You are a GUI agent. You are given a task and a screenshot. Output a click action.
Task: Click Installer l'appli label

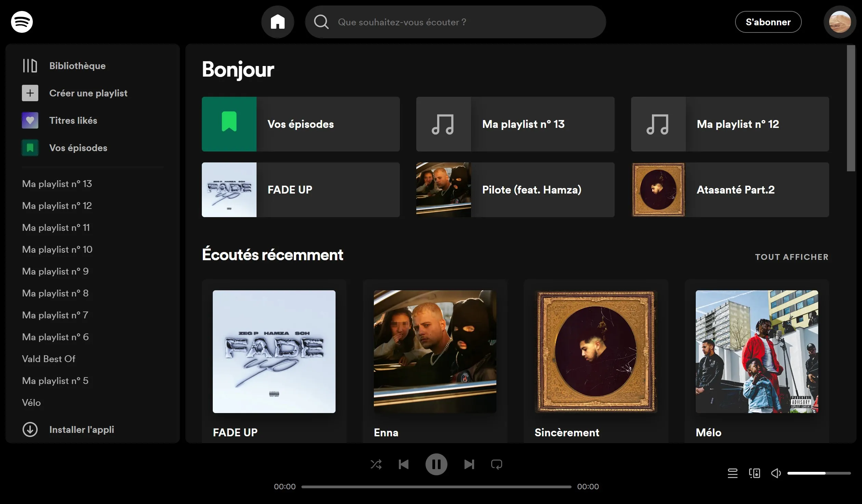(x=82, y=429)
